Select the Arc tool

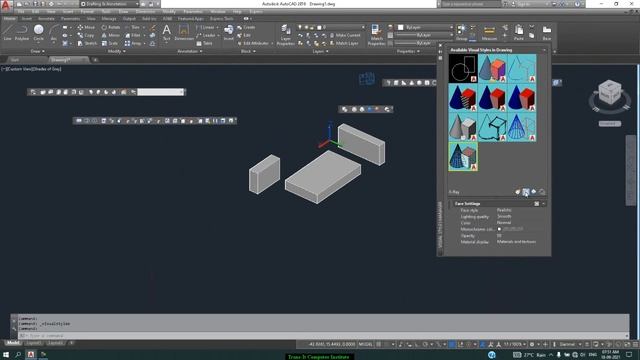[53, 32]
